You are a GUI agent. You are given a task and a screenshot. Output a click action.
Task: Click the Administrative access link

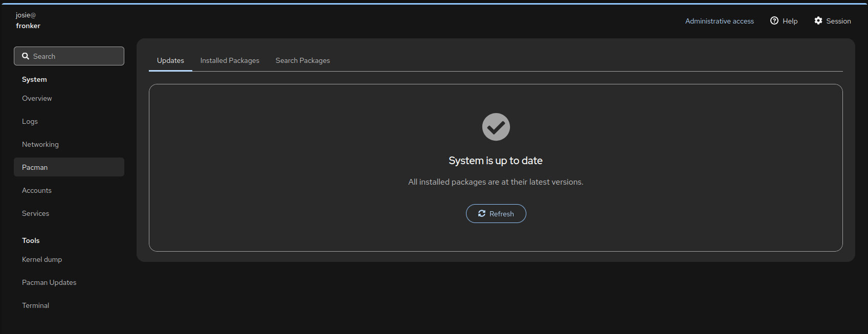tap(719, 21)
